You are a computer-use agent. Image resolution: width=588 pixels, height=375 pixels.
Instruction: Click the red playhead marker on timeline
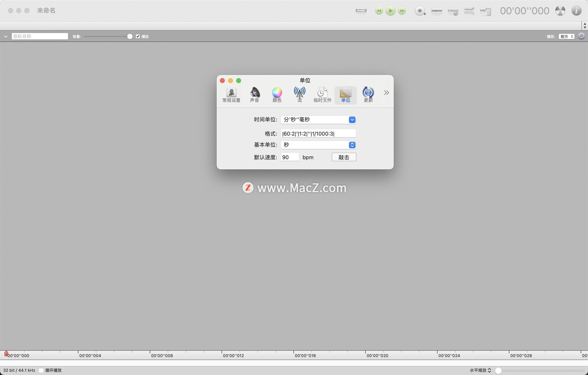6,354
